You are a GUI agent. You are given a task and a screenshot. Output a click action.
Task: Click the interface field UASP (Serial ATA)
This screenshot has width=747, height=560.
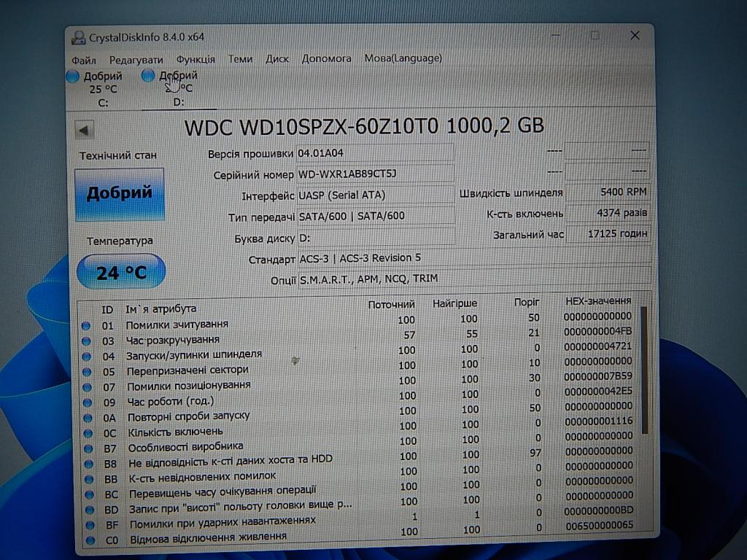[376, 195]
